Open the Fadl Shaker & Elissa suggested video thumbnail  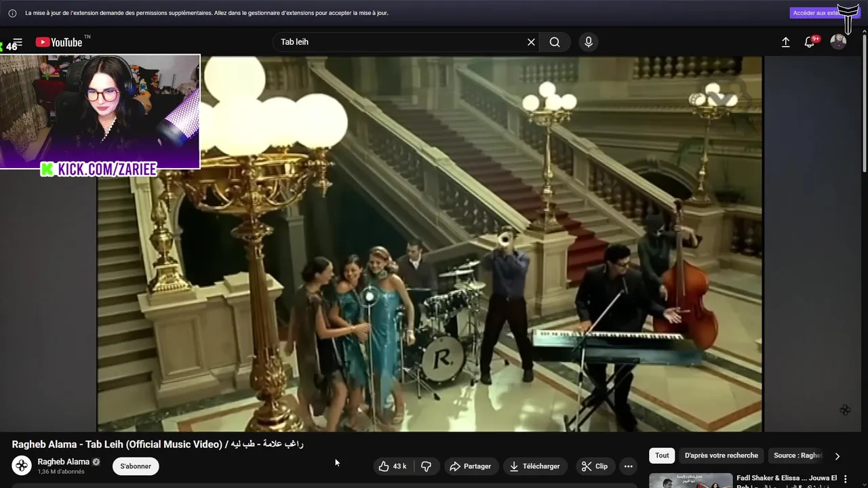[x=690, y=481]
